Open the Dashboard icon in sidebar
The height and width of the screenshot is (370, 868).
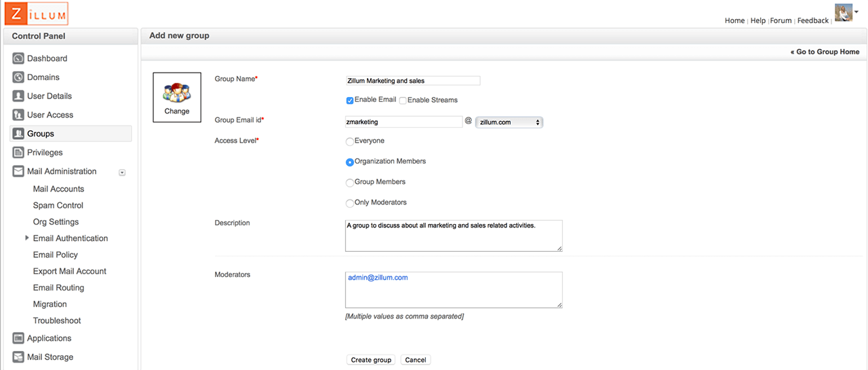pos(18,58)
